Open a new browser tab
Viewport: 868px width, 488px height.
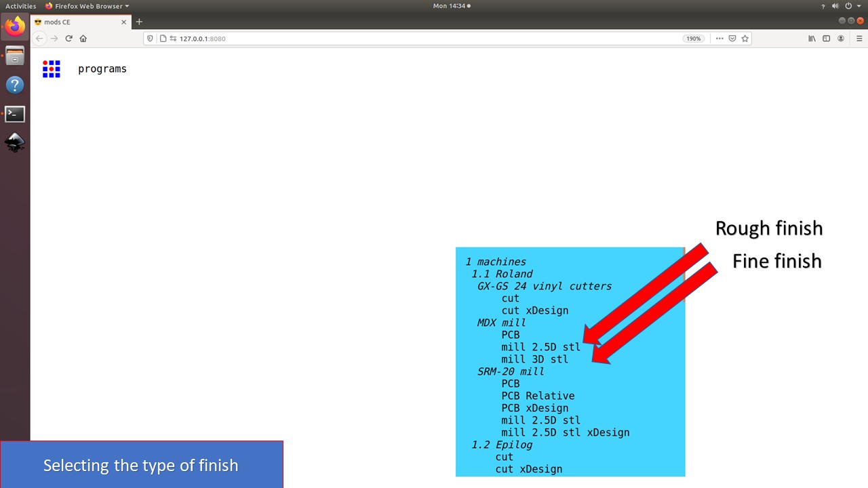point(139,22)
